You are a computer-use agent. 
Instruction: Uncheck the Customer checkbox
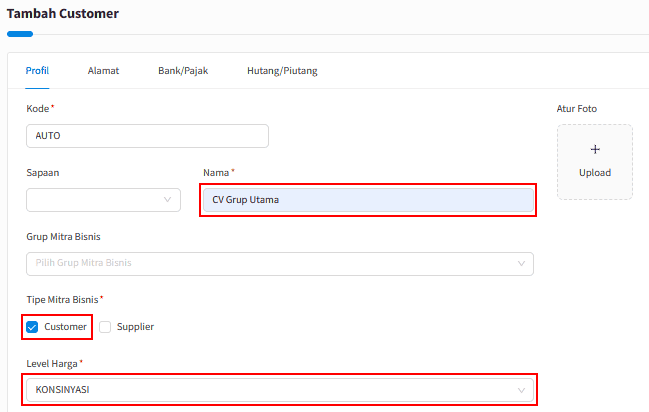pyautogui.click(x=32, y=327)
